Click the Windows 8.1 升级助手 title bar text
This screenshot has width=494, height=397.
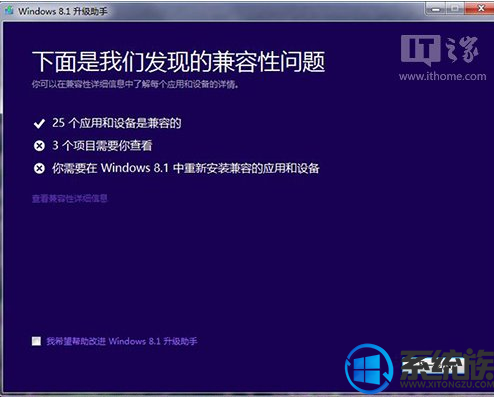pyautogui.click(x=63, y=11)
